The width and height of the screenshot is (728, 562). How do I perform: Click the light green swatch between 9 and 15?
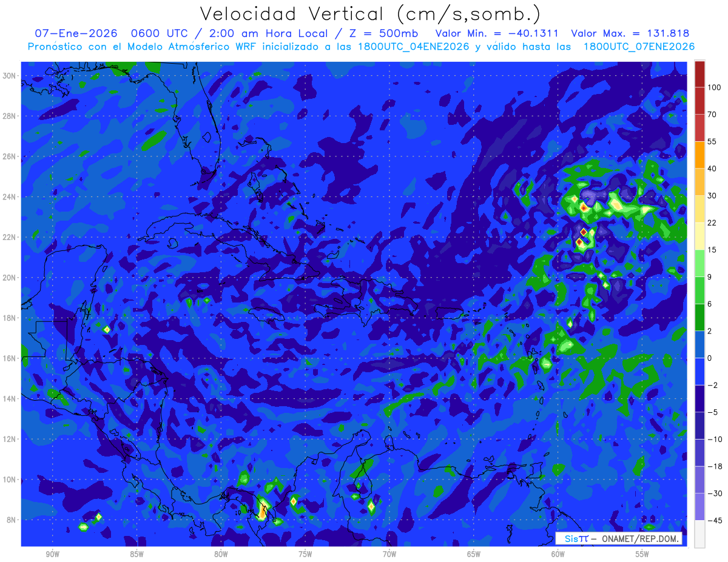[699, 263]
